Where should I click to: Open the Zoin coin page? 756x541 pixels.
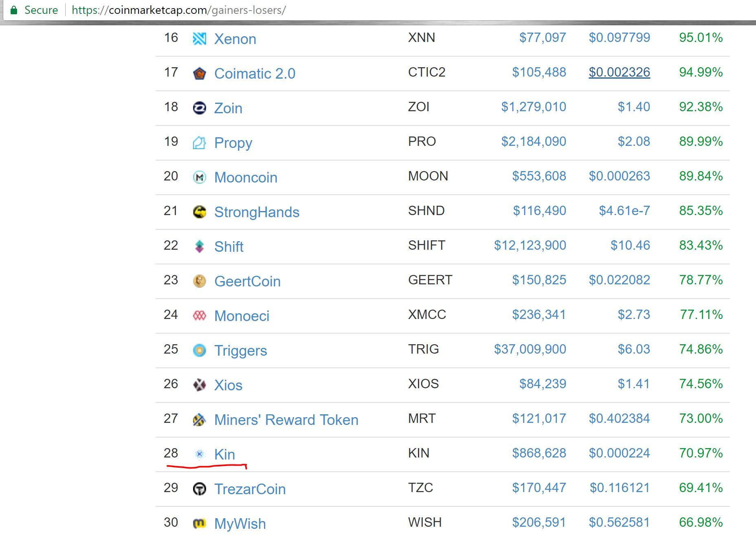click(228, 108)
